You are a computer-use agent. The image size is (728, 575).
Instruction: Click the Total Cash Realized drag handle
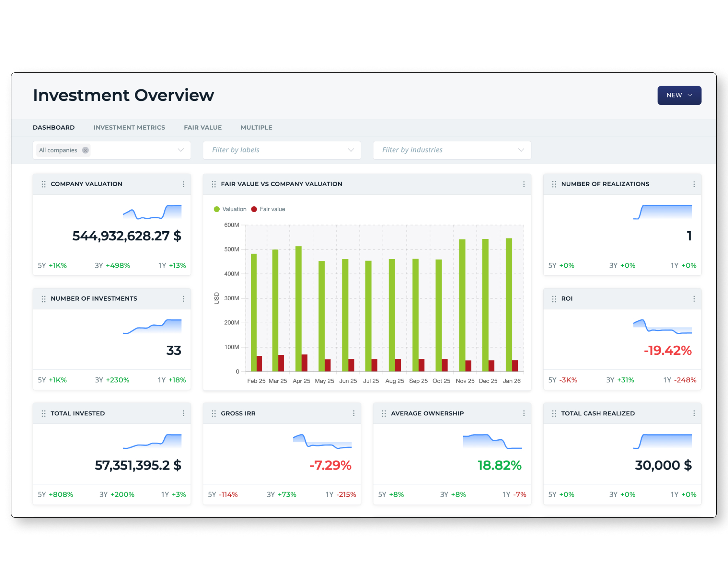pyautogui.click(x=554, y=414)
